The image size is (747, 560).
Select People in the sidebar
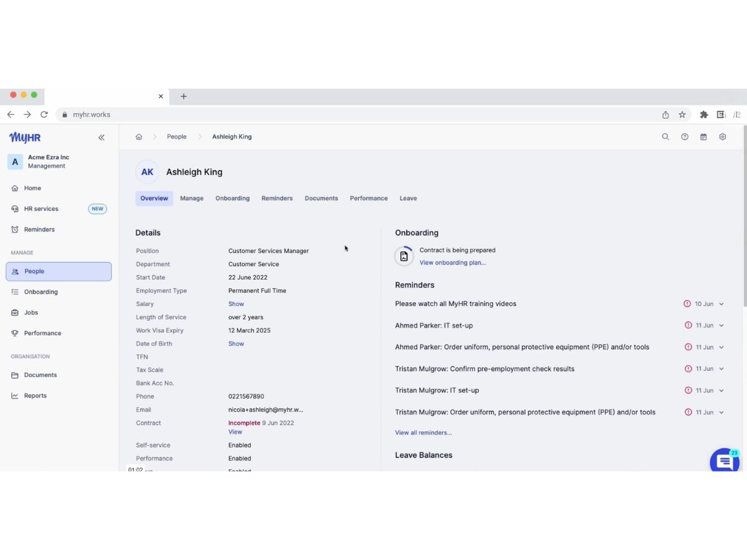click(x=59, y=271)
